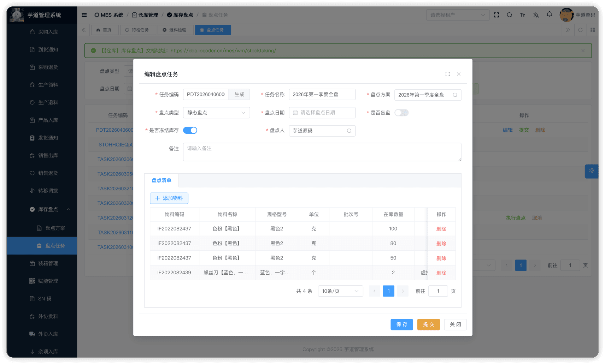This screenshot has width=605, height=364.
Task: Open the 盘点类型 dropdown
Action: pyautogui.click(x=216, y=112)
